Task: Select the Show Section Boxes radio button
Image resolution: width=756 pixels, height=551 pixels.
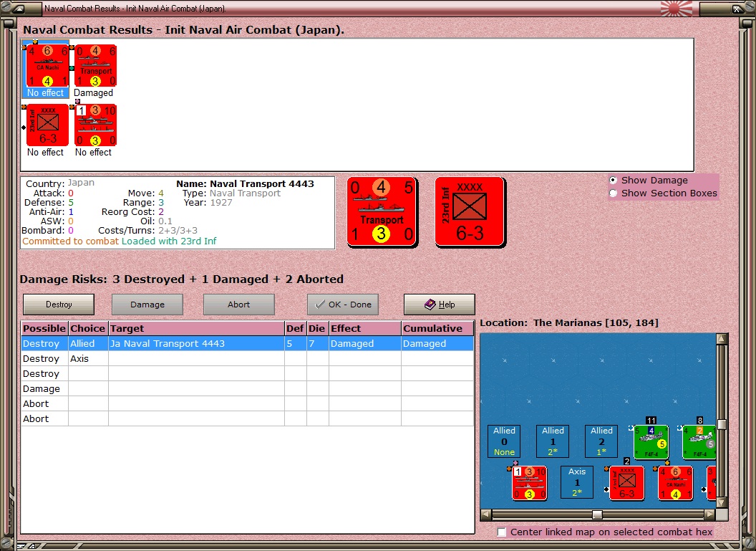Action: coord(614,193)
